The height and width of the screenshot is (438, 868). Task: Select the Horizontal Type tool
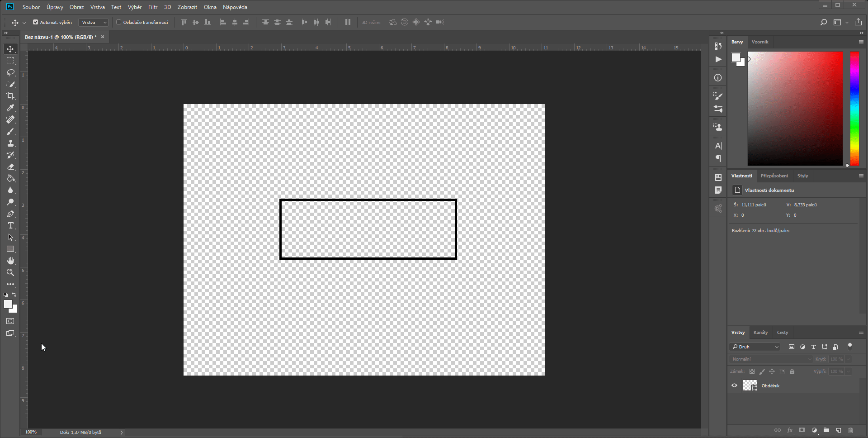[x=10, y=225]
